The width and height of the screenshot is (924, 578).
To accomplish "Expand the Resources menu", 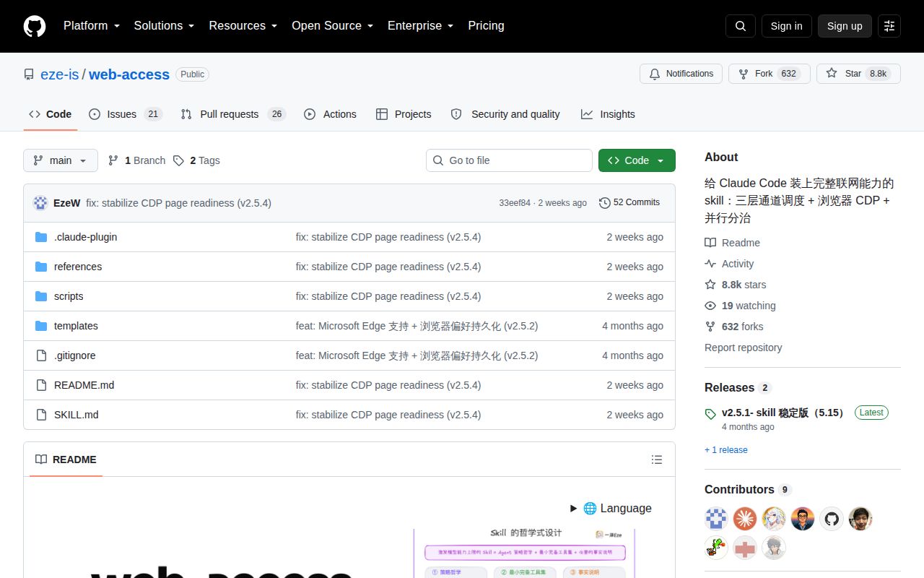I will tap(243, 26).
